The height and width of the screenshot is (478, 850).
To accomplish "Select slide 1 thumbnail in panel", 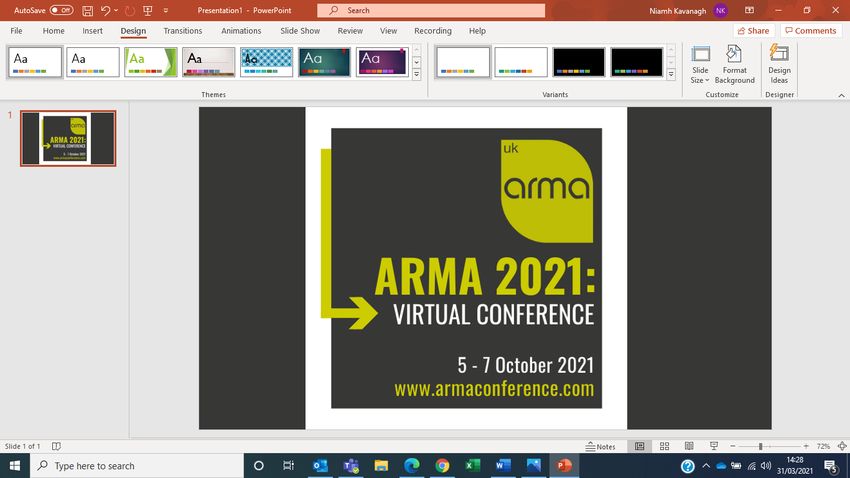I will tap(68, 138).
